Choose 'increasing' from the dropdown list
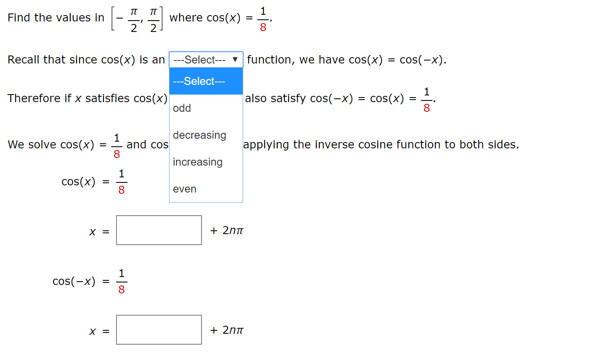This screenshot has width=599, height=364. tap(197, 162)
